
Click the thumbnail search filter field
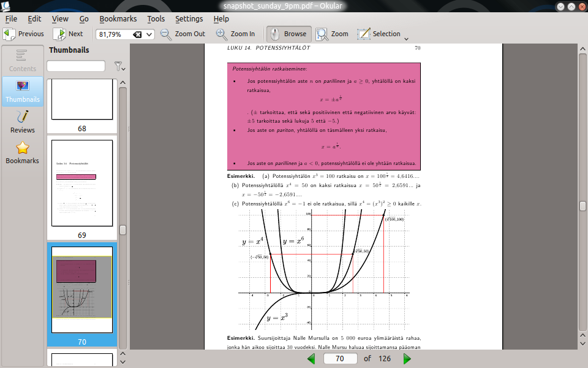click(x=76, y=66)
